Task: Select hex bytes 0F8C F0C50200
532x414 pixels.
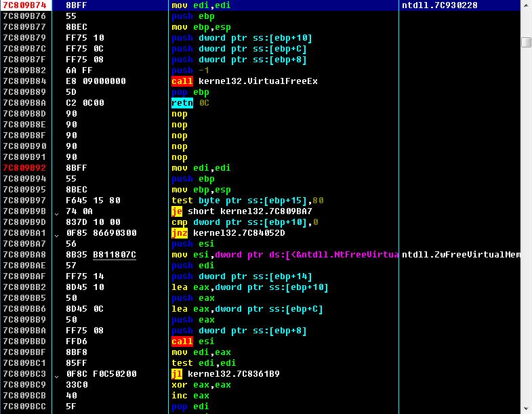Action: (101, 374)
